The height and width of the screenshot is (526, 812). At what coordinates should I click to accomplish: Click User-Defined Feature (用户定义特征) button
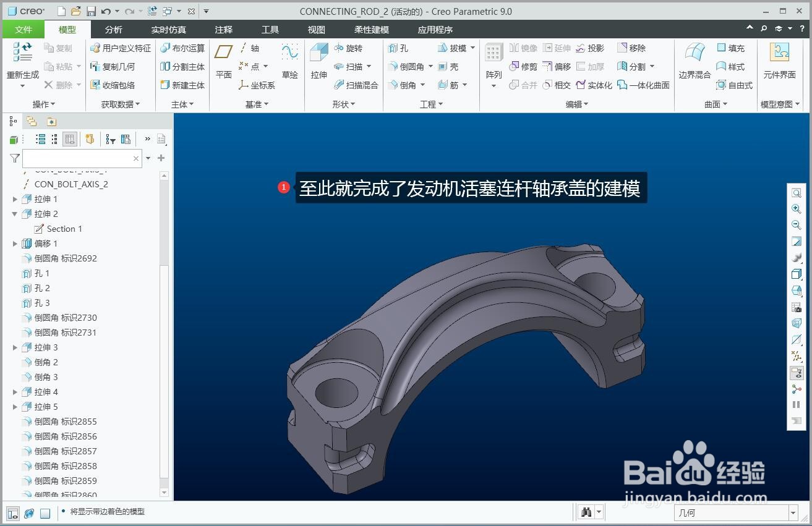coord(121,48)
